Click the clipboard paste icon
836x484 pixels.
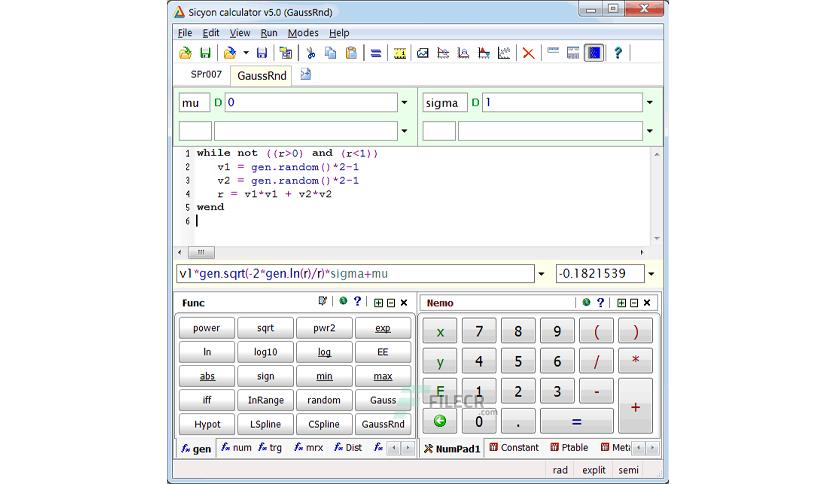tap(351, 53)
